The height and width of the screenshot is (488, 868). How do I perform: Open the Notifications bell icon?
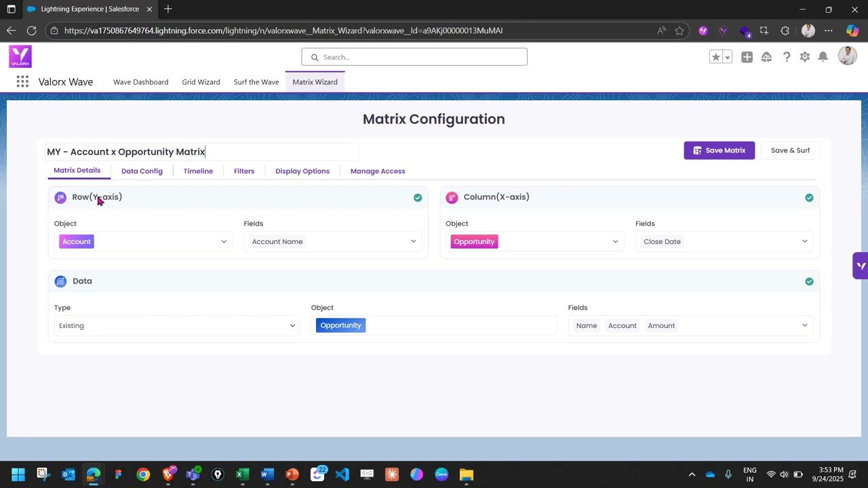tap(823, 57)
